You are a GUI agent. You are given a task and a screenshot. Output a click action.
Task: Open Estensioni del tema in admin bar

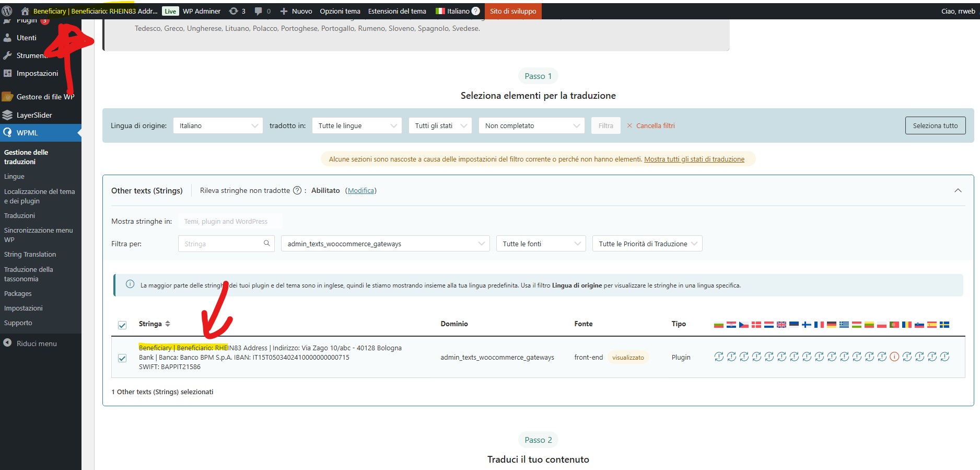pyautogui.click(x=397, y=11)
